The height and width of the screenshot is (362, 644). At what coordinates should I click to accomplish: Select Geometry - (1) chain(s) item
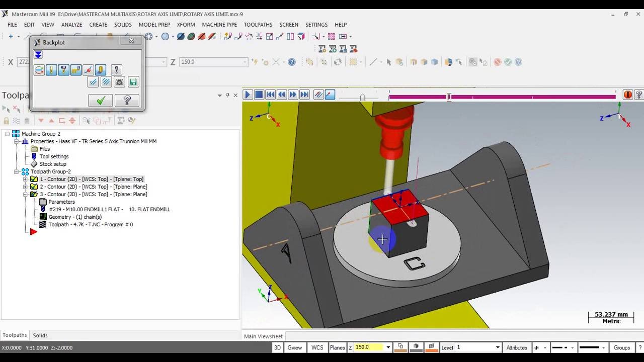click(75, 217)
